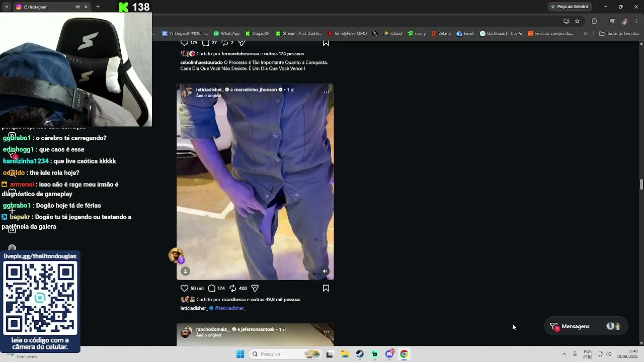Viewport: 644px width, 362px height.
Task: Click the @leticiadisher_ mention in caption
Action: 230,308
